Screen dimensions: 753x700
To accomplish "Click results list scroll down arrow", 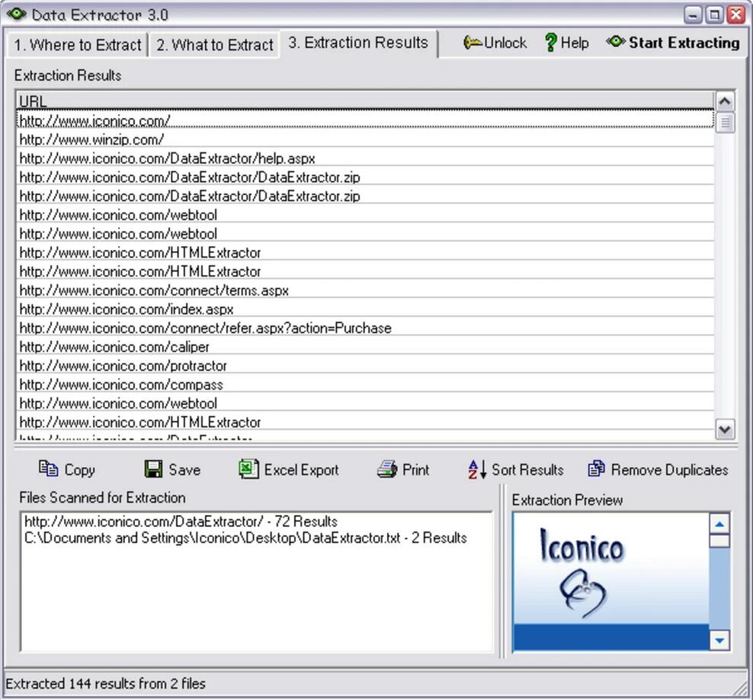I will pyautogui.click(x=725, y=430).
